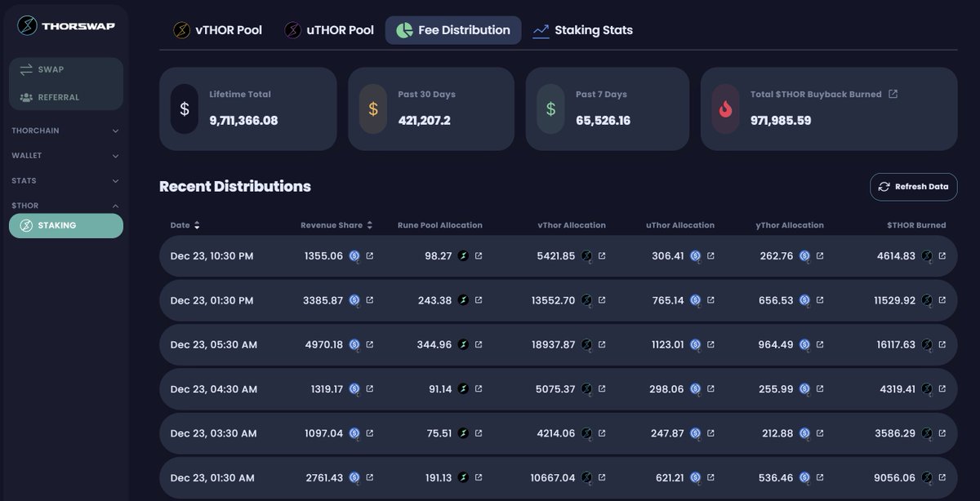Click the Refresh Data button
Viewport: 980px width, 501px height.
pos(913,186)
